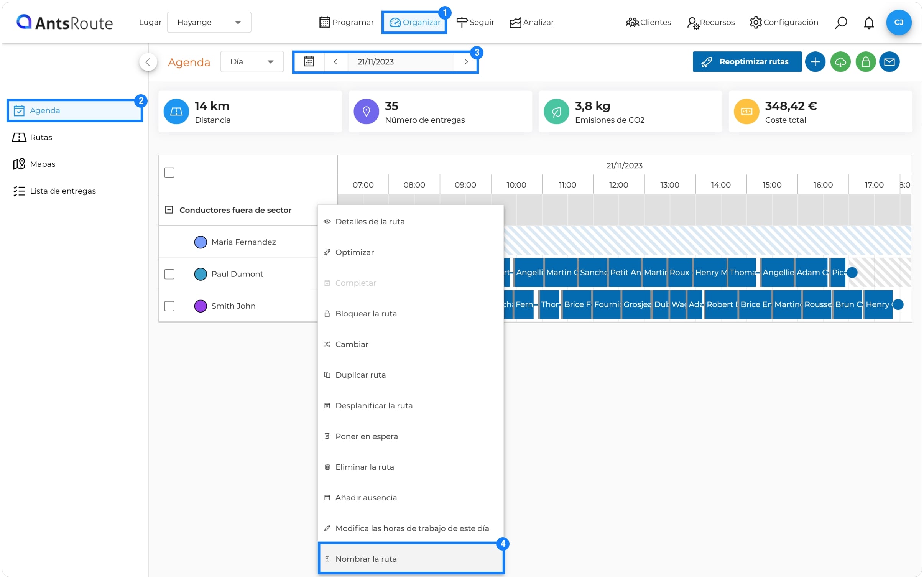This screenshot has width=924, height=579.
Task: Check the Smith John checkbox
Action: coord(169,306)
